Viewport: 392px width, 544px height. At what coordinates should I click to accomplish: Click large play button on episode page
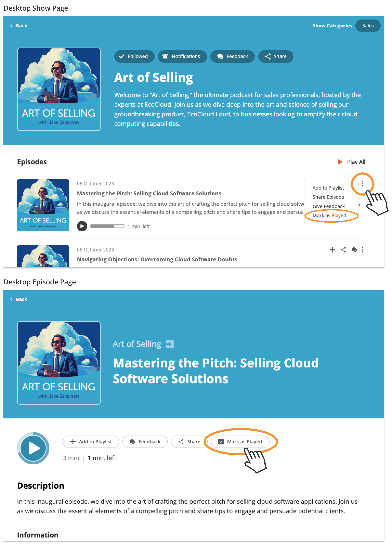click(x=33, y=448)
